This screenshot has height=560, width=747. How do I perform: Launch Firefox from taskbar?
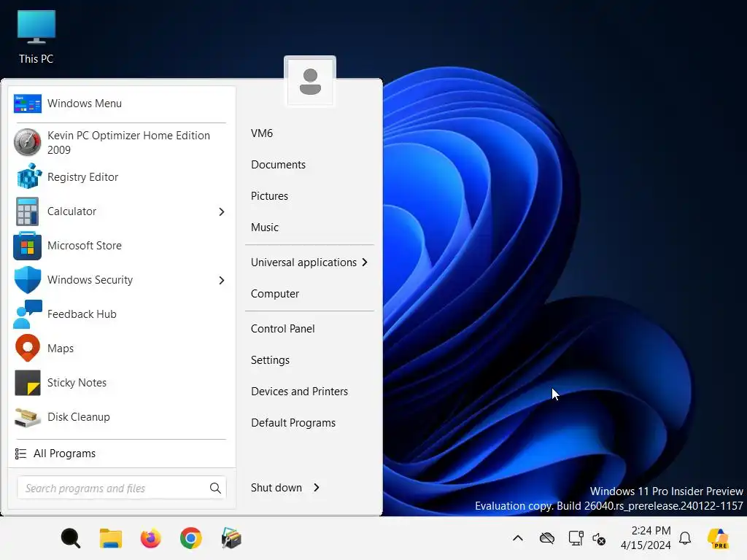pos(150,539)
